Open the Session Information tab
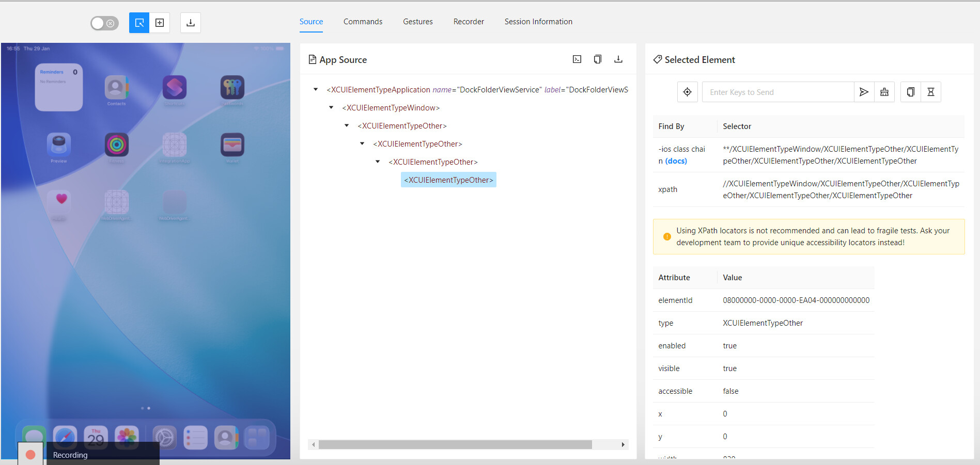Screen dimensions: 980x465 coord(538,22)
